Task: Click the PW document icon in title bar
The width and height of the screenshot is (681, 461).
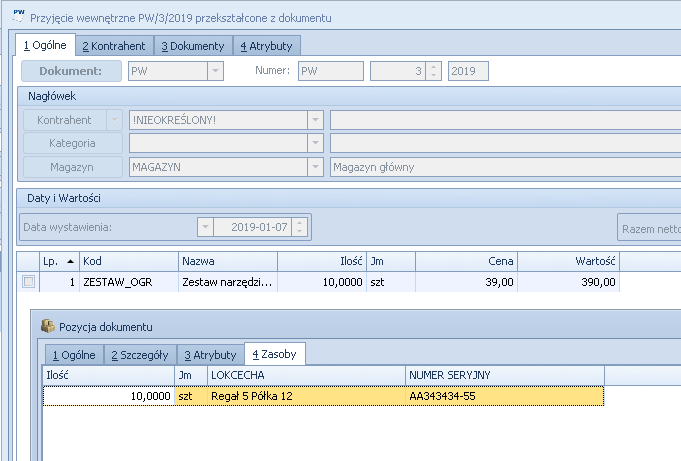Action: tap(16, 17)
